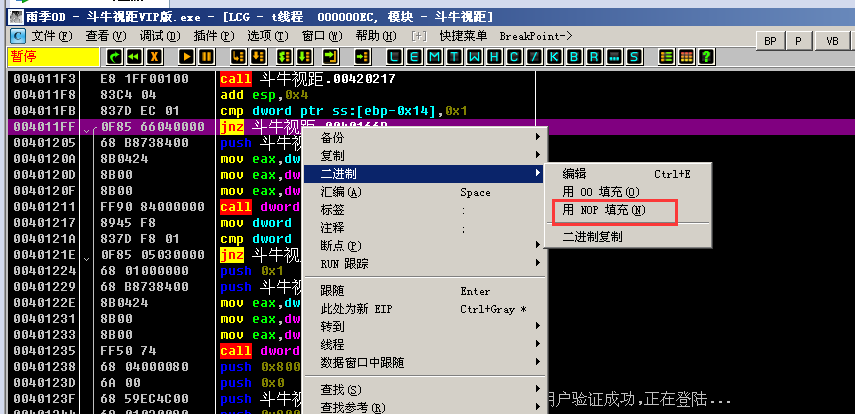Run the program with the play icon
This screenshot has height=414, width=855.
pyautogui.click(x=187, y=57)
